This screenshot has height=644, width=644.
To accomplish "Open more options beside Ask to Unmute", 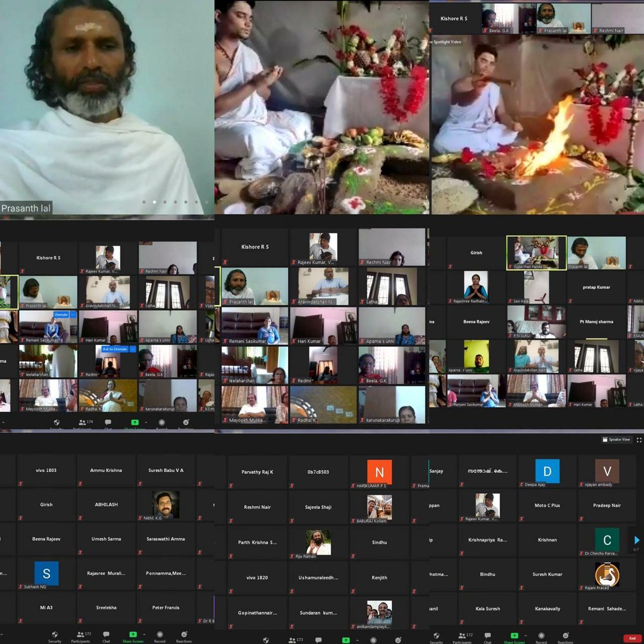I will [x=133, y=349].
